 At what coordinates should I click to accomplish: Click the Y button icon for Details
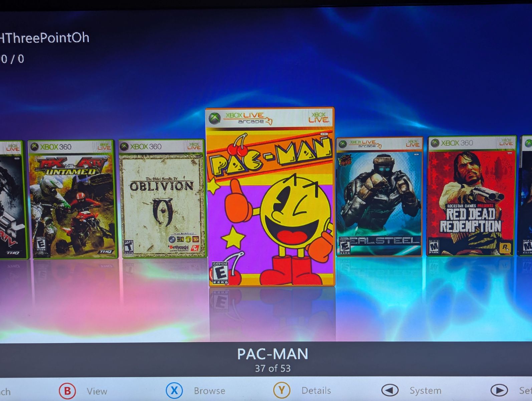tap(282, 390)
